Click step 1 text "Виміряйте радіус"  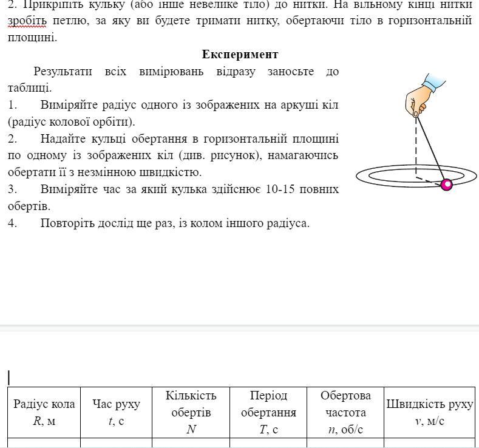click(85, 105)
